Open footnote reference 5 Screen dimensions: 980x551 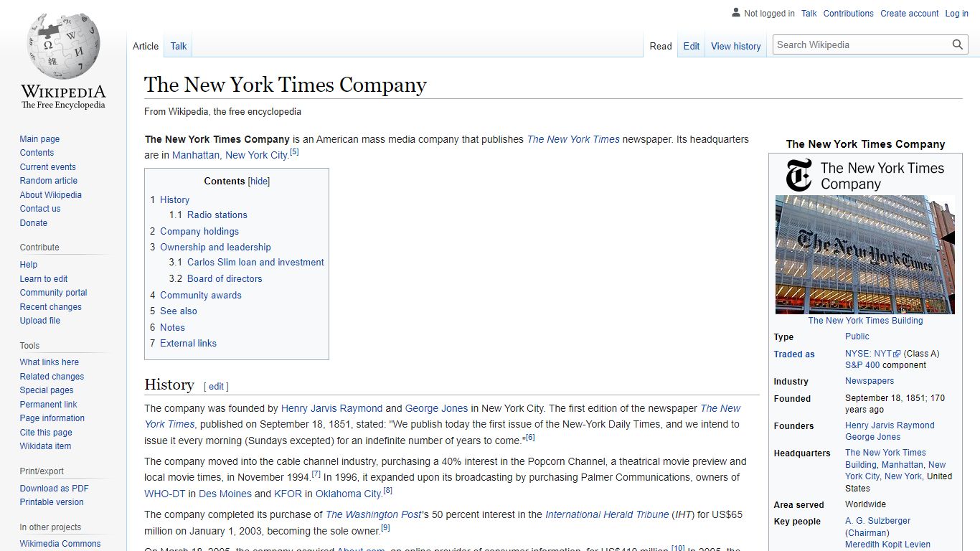tap(294, 152)
